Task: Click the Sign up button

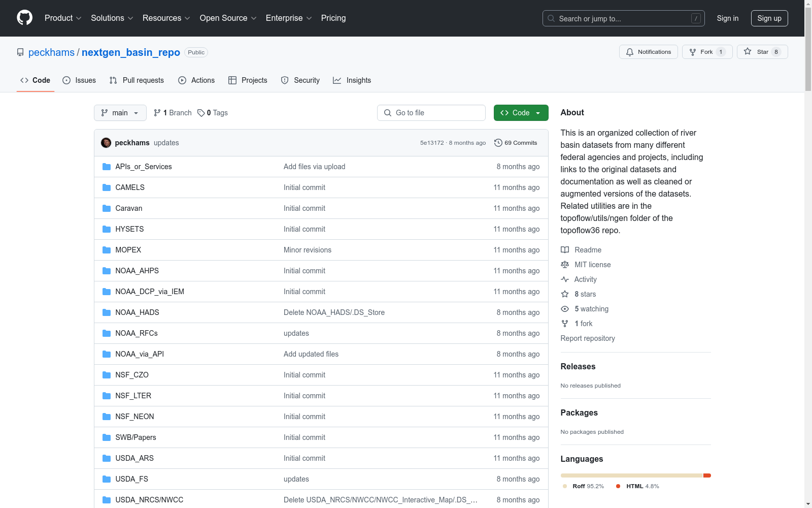Action: click(x=769, y=18)
